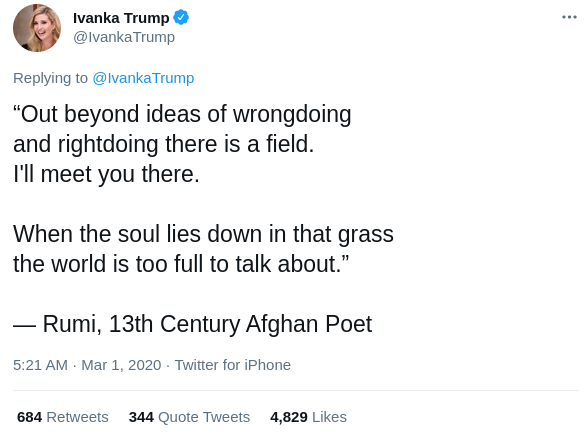The width and height of the screenshot is (586, 434).
Task: Click 'the world is too full to talk about.'
Action: pyautogui.click(x=181, y=264)
